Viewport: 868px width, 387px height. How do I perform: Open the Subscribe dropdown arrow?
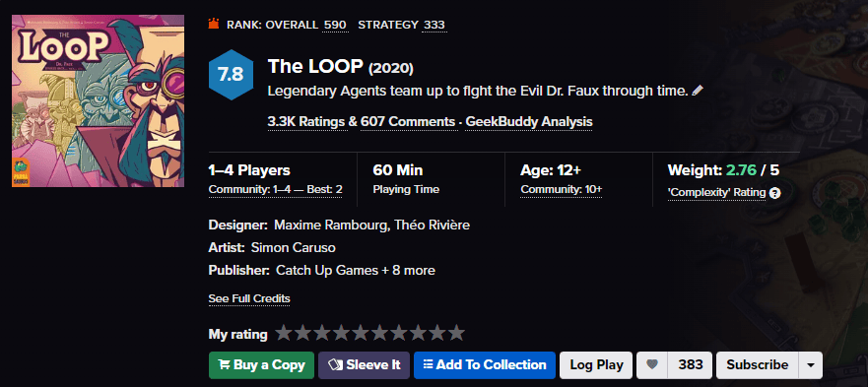[811, 365]
